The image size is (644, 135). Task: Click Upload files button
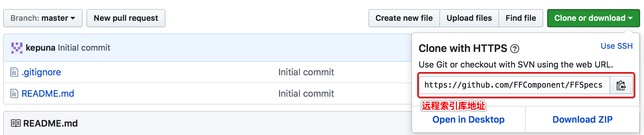coord(469,18)
